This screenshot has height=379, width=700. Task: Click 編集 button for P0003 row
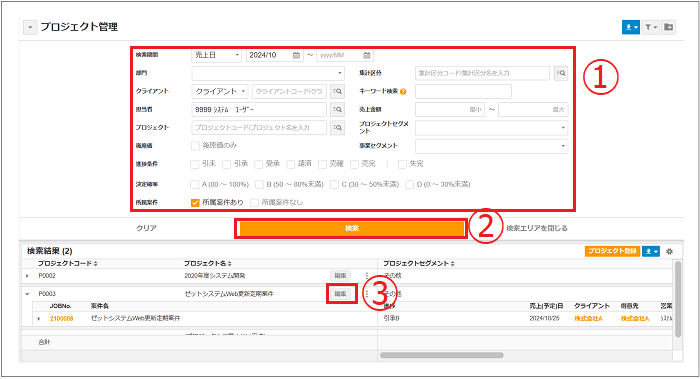341,294
